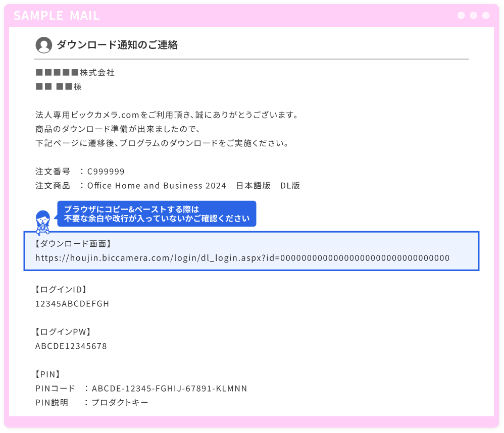The image size is (504, 433).
Task: Click the SAMPLE MAIL window title
Action: 57,16
